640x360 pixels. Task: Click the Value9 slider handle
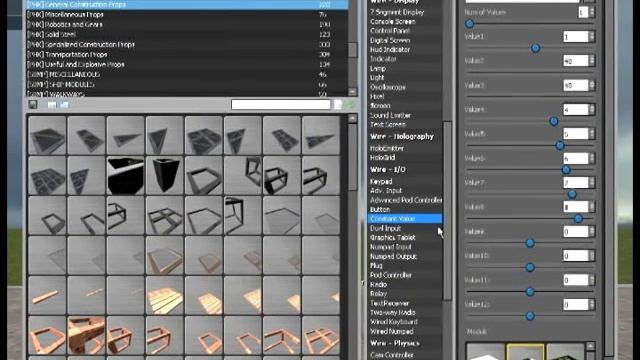click(530, 243)
